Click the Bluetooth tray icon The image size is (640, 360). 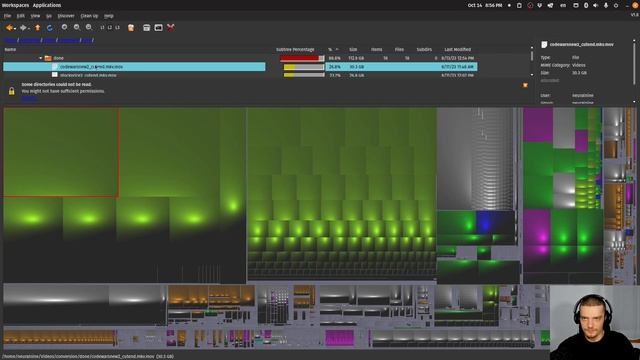pos(586,5)
